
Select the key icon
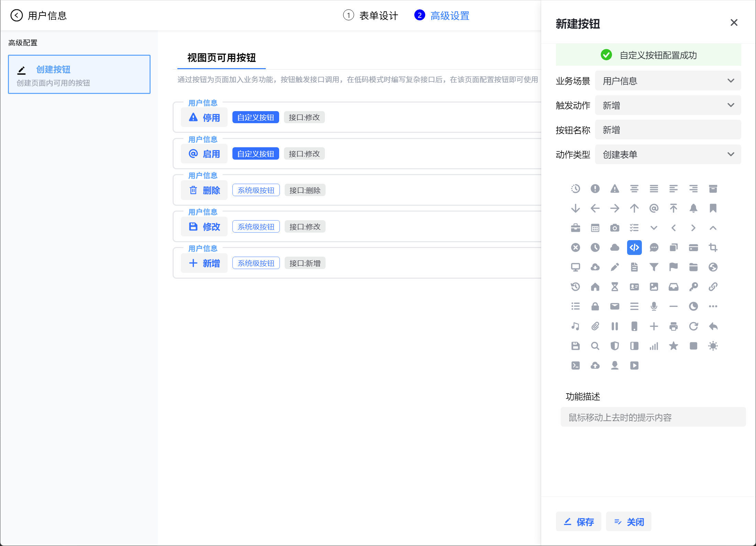pyautogui.click(x=693, y=287)
